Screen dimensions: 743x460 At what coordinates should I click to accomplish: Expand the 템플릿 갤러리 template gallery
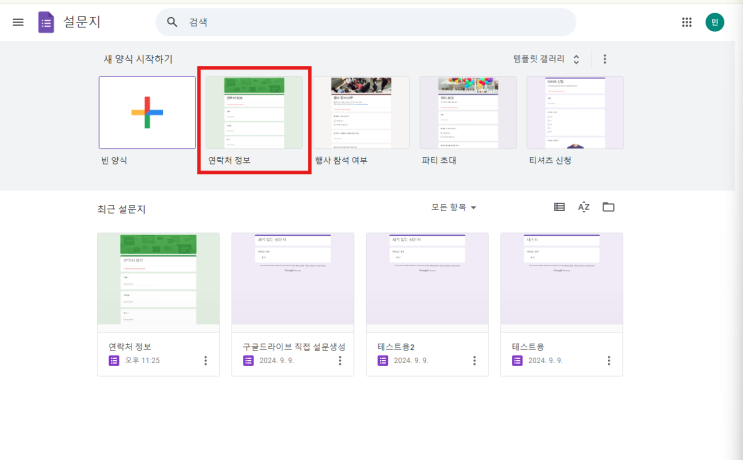point(546,59)
